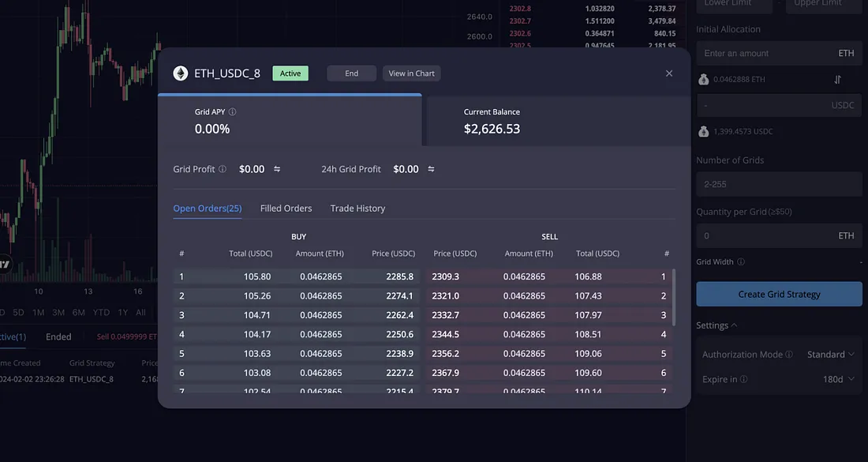Click buy price 2238.9
Viewport: 868px width, 462px height.
pos(400,354)
